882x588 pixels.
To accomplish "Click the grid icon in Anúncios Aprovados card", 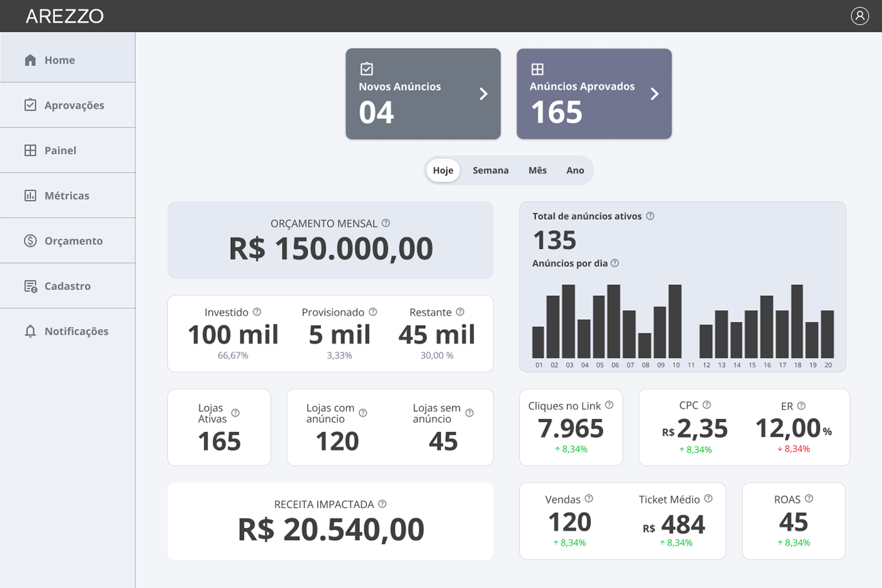I will 537,69.
